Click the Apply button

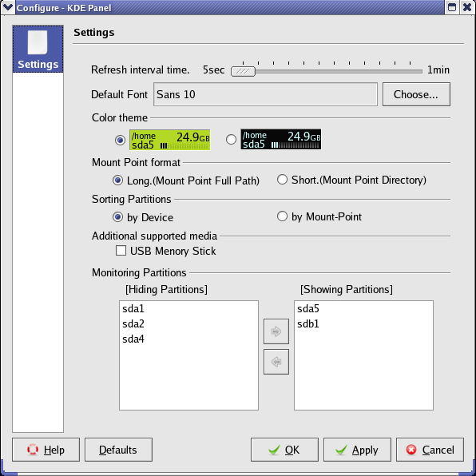(357, 450)
